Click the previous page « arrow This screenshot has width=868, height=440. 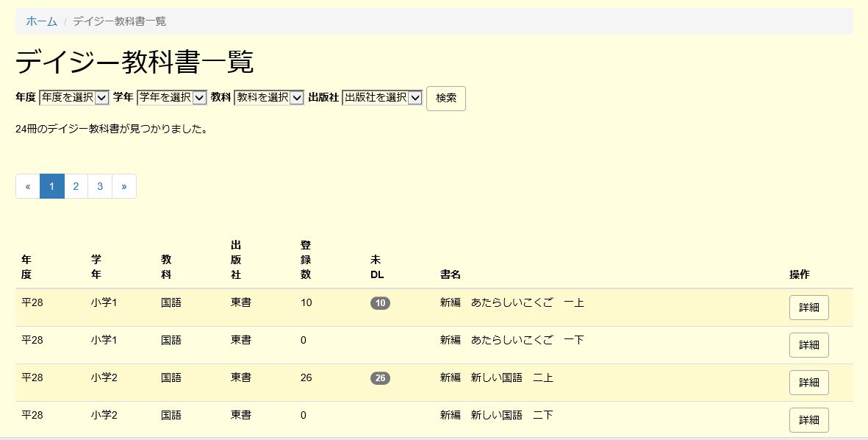[28, 186]
